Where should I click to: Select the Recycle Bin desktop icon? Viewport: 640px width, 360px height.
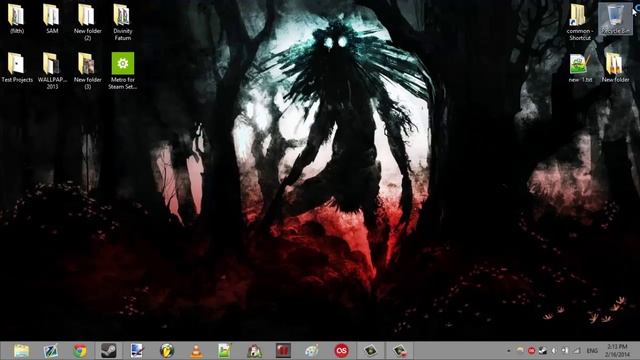pyautogui.click(x=616, y=19)
